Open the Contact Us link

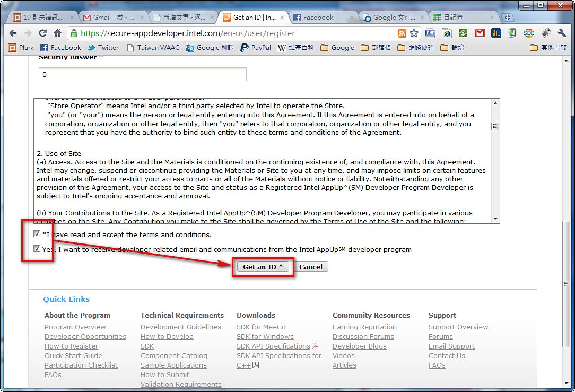point(447,356)
